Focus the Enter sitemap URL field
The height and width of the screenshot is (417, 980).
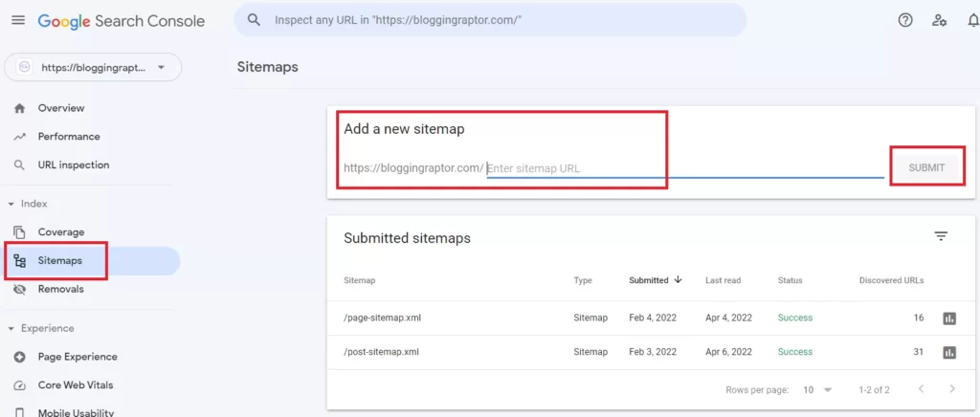(685, 168)
